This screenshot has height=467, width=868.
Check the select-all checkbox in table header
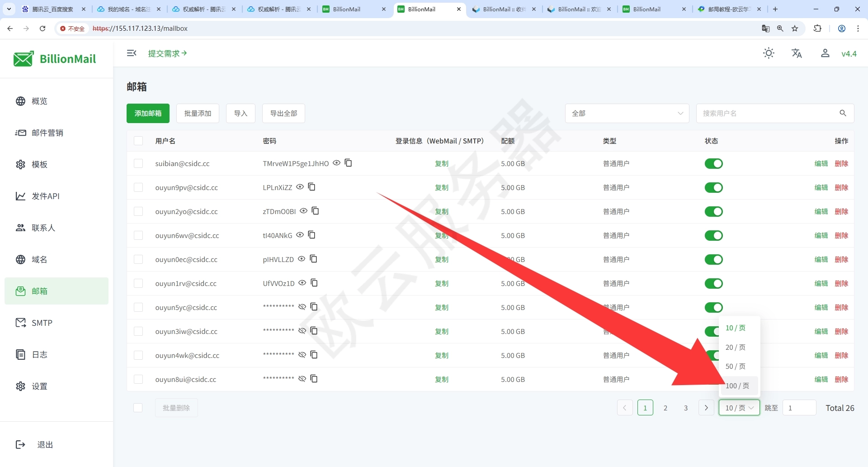138,141
